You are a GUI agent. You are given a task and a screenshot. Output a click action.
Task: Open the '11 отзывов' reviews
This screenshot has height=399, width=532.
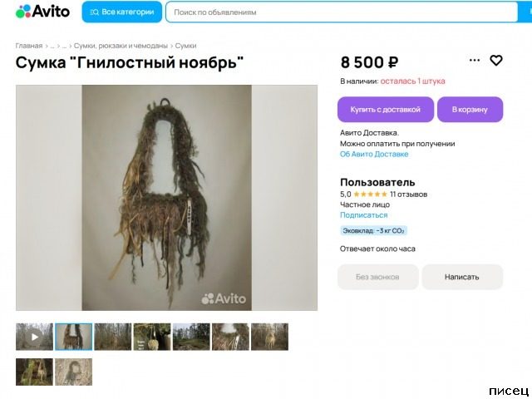tap(408, 195)
